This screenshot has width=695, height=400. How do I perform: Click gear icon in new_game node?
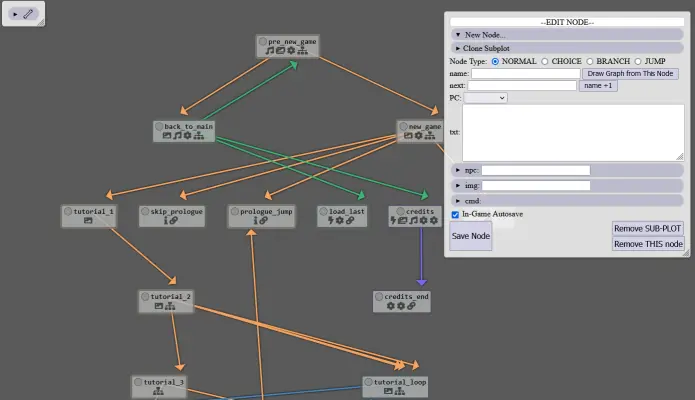click(418, 136)
